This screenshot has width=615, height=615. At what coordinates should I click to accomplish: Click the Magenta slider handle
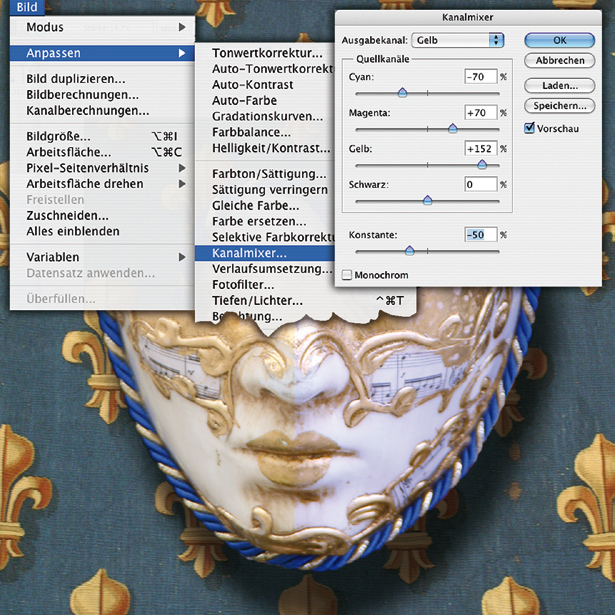453,129
